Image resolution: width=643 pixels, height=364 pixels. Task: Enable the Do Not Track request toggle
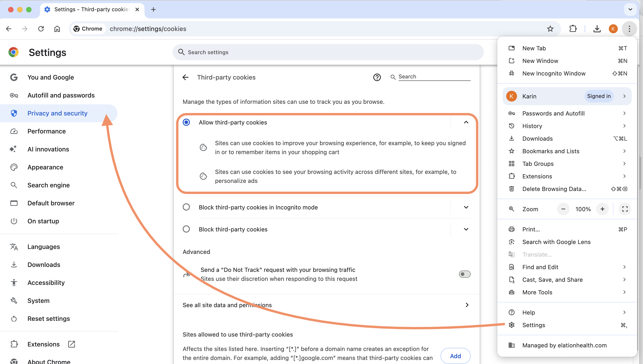click(465, 274)
